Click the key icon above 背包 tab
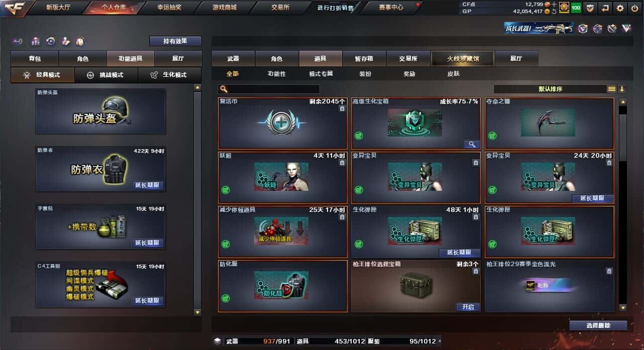This screenshot has height=350, width=644. [x=18, y=41]
